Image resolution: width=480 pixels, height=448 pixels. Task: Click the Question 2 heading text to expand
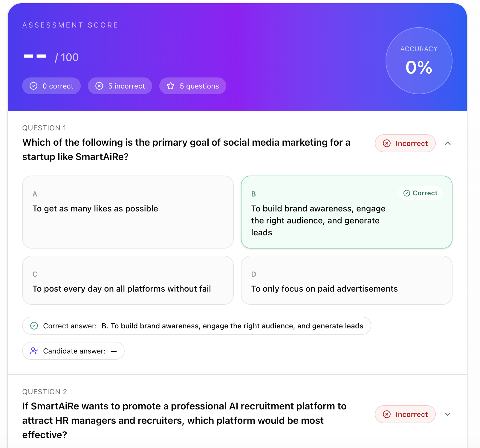pos(184,420)
